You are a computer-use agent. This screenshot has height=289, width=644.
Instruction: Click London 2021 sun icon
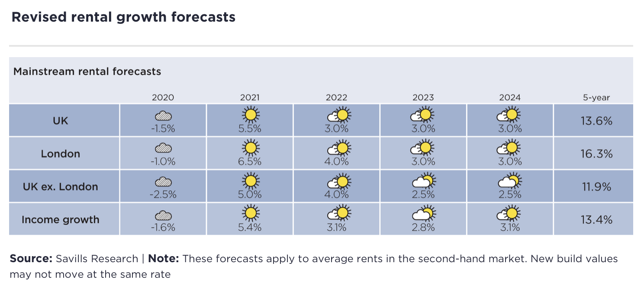point(250,148)
